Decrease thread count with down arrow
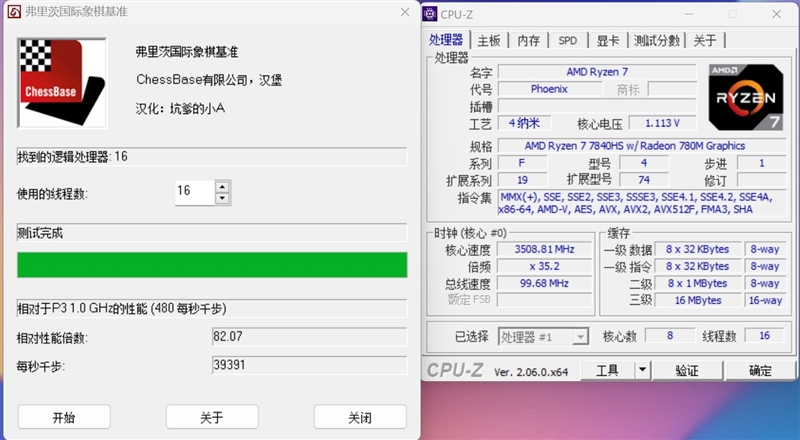Screen dimensions: 800x440 (x=222, y=198)
